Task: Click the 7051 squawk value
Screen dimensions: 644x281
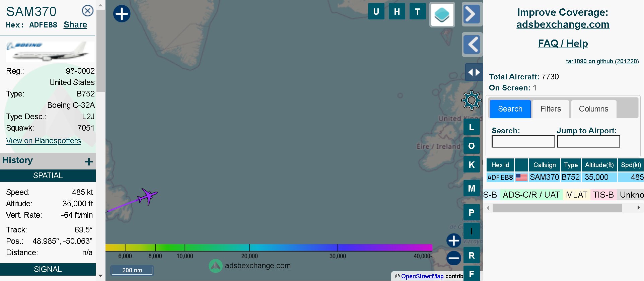Action: tap(86, 128)
